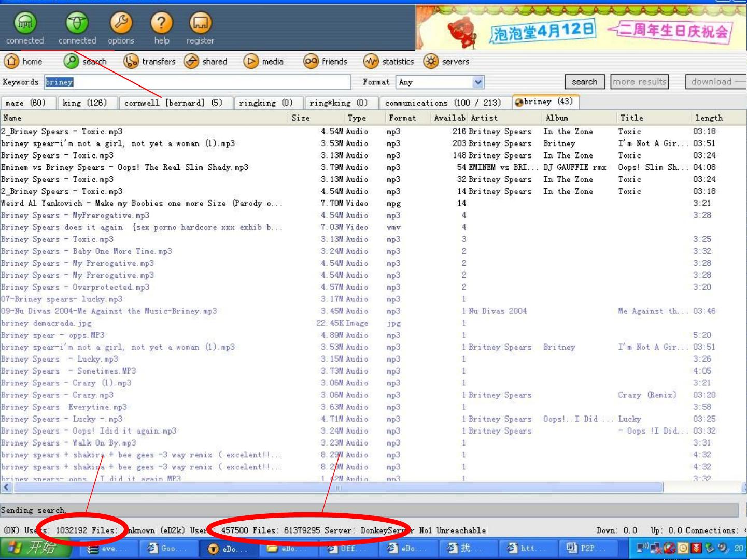Switch to the king (126) results tab
747x560 pixels.
pos(87,103)
